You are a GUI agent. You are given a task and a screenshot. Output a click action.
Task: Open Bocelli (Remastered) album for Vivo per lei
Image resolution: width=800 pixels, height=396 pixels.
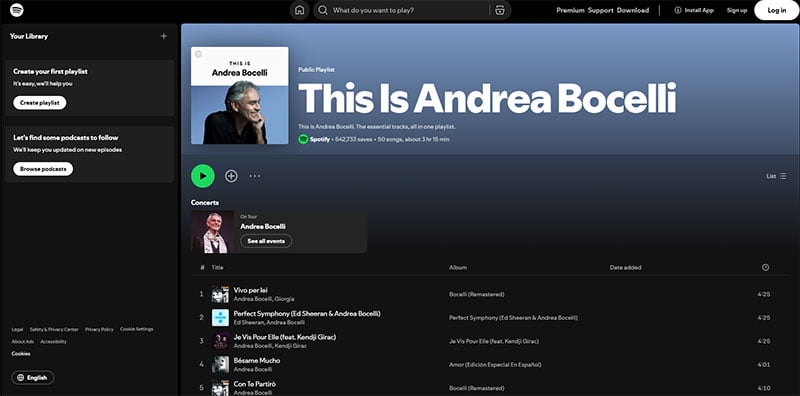tap(477, 294)
